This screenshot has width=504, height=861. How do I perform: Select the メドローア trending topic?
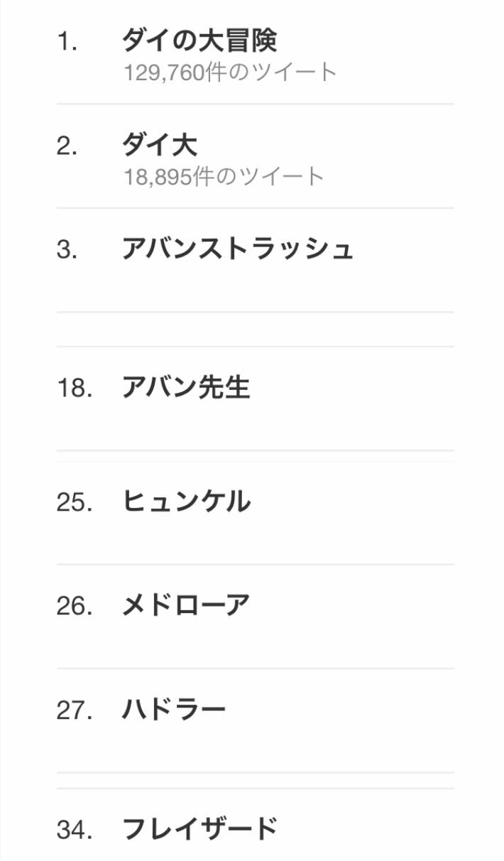pyautogui.click(x=186, y=605)
